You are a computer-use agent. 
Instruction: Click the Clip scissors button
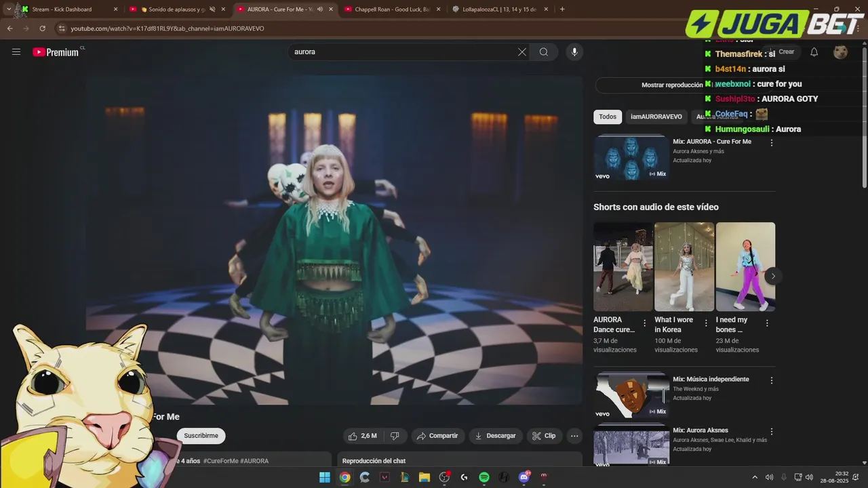pos(545,436)
